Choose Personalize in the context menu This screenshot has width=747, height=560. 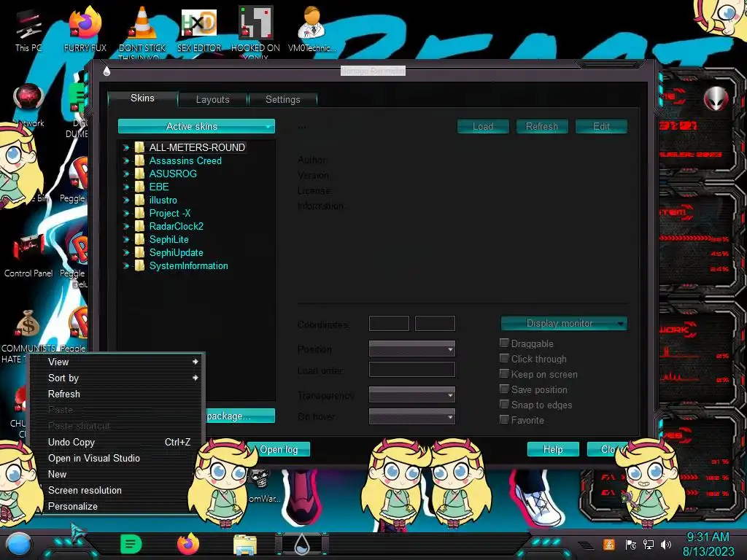pos(117,506)
